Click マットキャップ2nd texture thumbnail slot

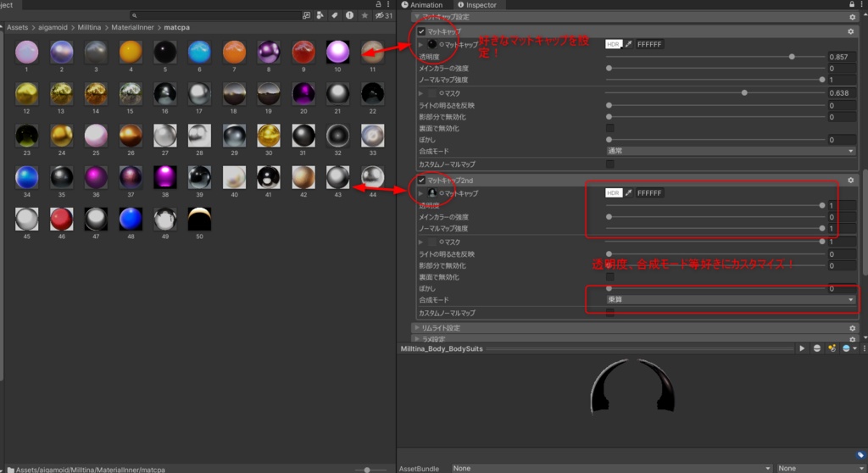point(431,192)
